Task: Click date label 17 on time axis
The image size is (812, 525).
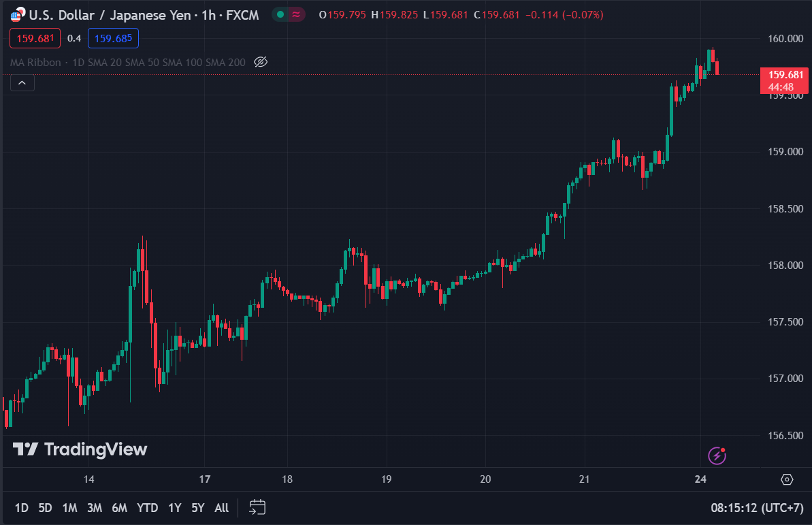Action: tap(205, 479)
